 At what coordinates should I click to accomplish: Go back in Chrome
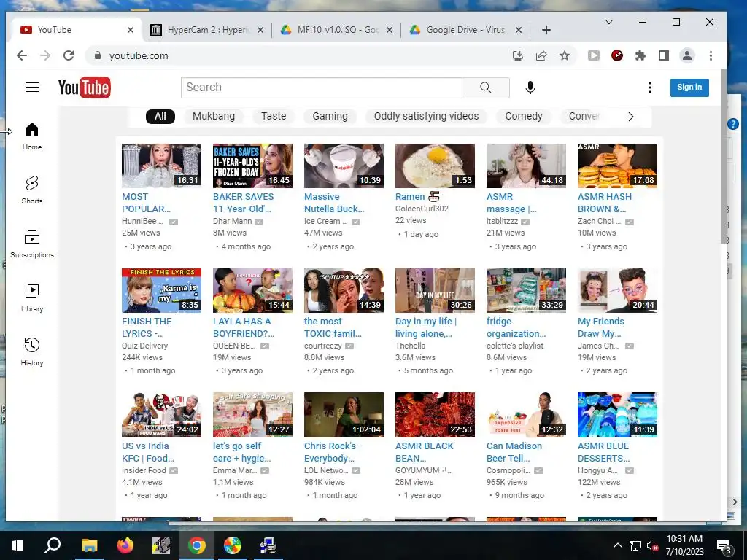click(21, 55)
